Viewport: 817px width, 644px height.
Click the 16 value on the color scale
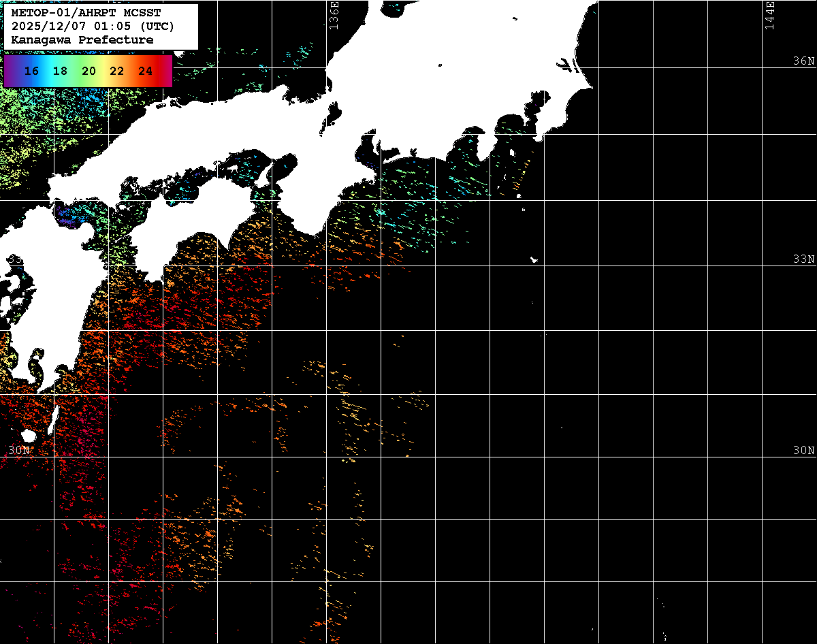[31, 71]
